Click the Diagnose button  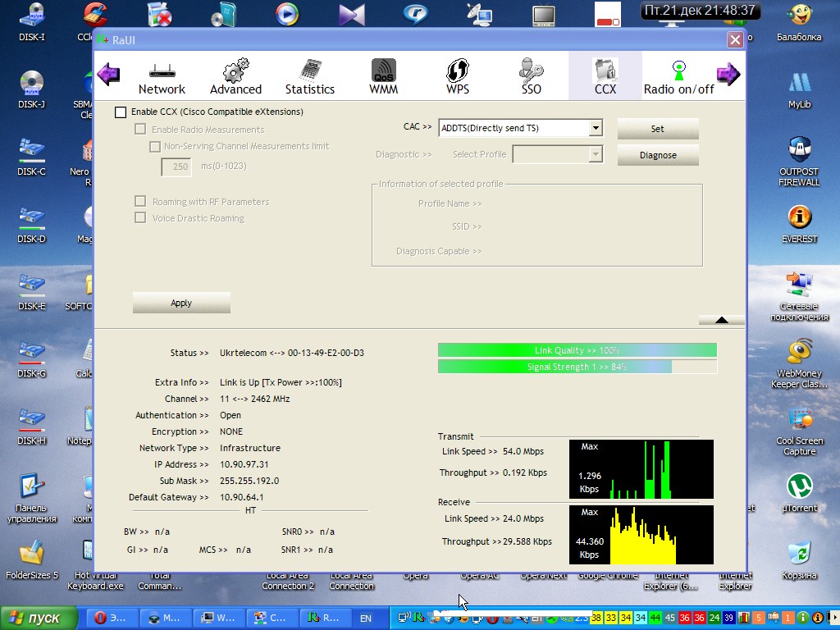point(658,155)
